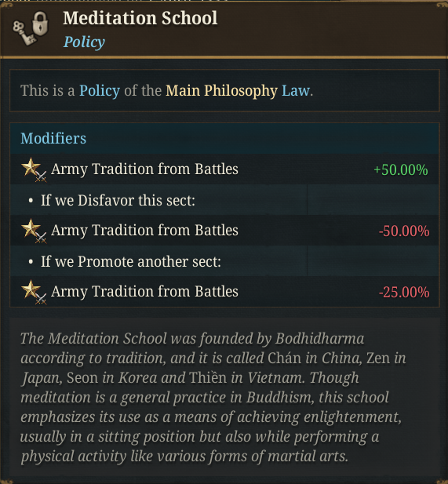Click the Army Tradition label in the -25.00% row
448x484 pixels.
click(x=144, y=291)
